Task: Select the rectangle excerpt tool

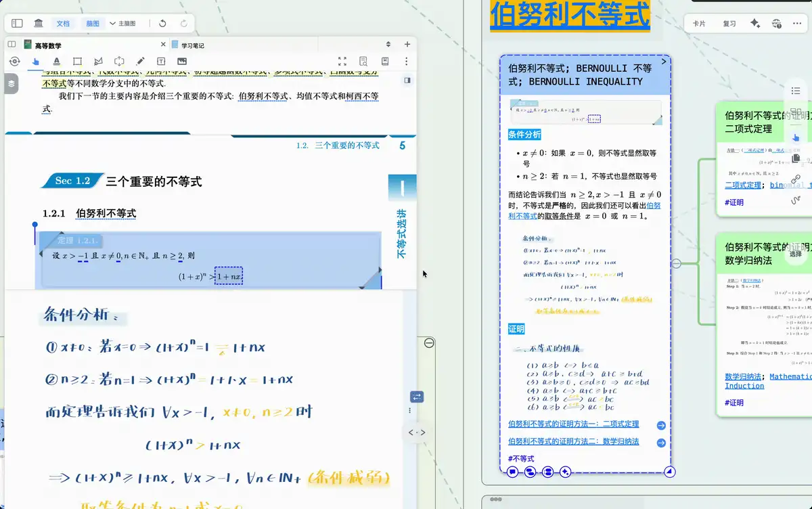Action: [77, 62]
